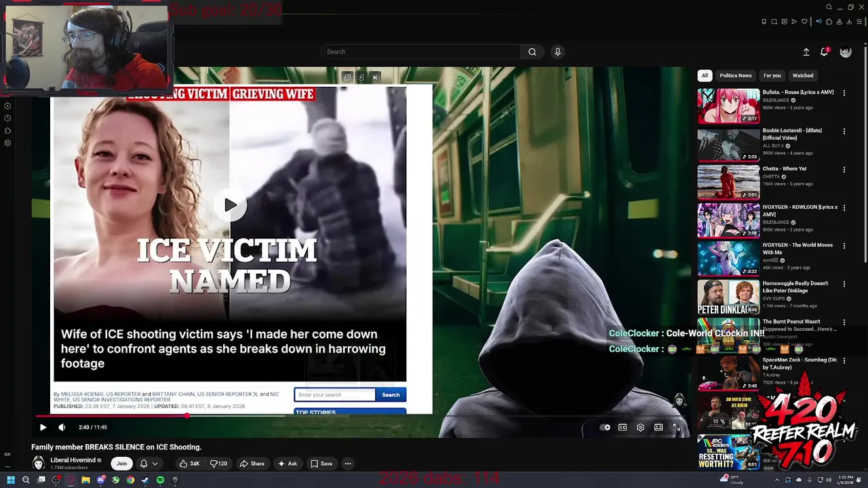Open the browser extensions puzzle icon
Viewport: 868px width, 488px height.
point(829,22)
